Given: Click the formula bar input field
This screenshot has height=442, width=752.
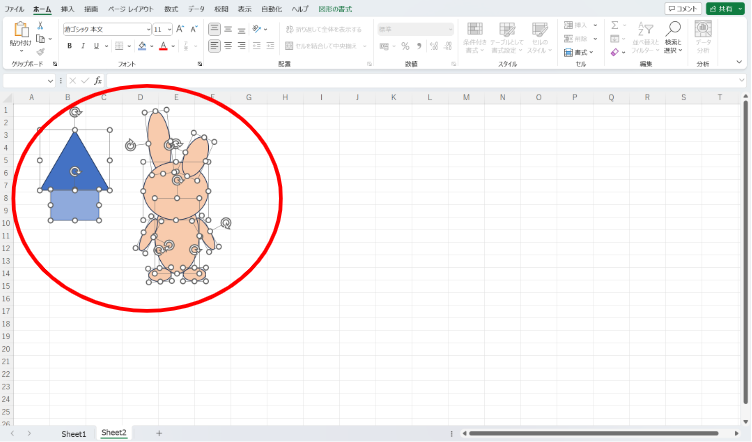Looking at the screenshot, I should (422, 81).
